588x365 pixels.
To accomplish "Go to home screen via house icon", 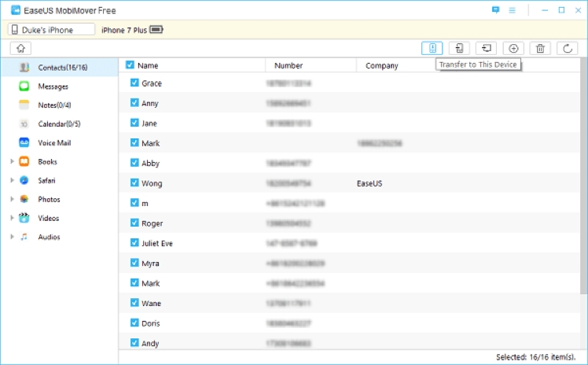I will [20, 49].
